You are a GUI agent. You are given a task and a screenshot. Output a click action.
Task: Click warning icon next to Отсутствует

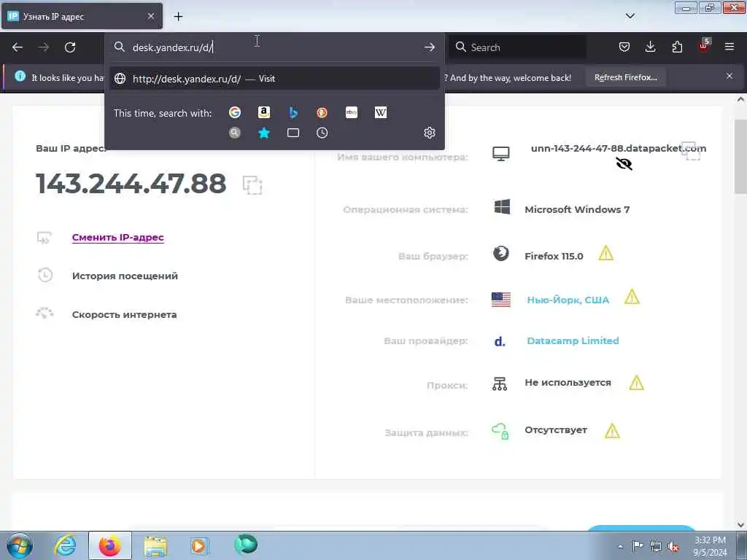612,430
